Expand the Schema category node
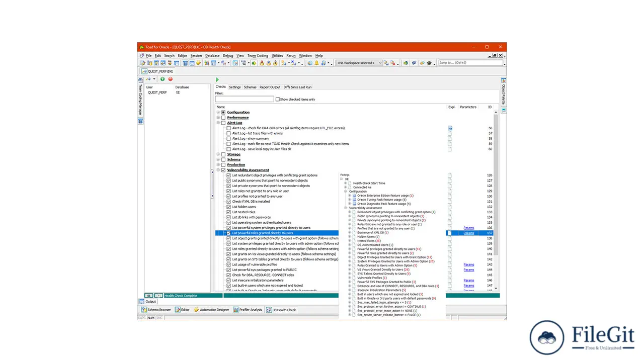This screenshot has height=362, width=644. coord(218,159)
